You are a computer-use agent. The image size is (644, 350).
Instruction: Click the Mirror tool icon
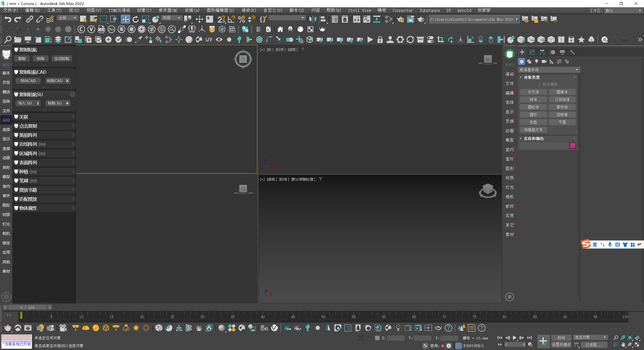(313, 19)
